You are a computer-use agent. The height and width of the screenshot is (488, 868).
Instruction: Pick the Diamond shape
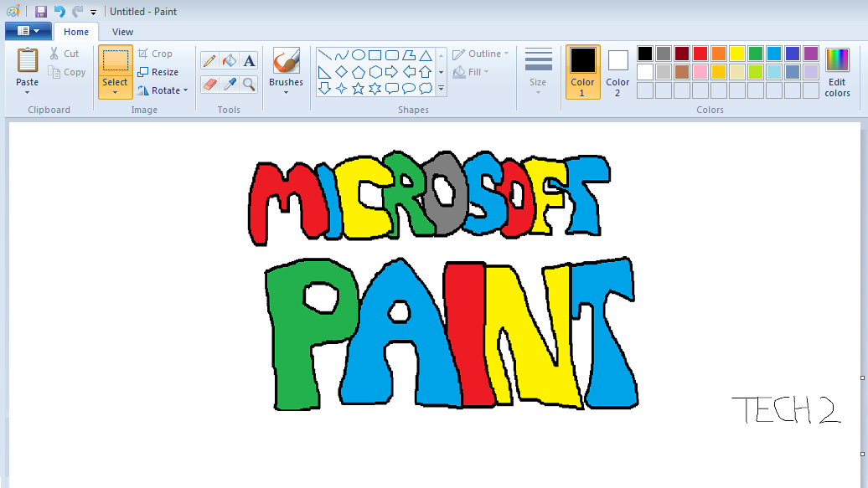coord(342,72)
